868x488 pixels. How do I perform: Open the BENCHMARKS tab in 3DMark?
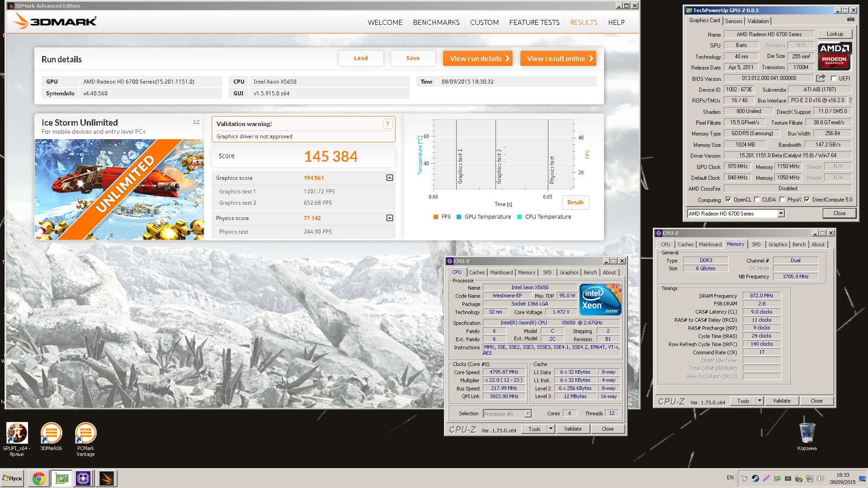(x=436, y=22)
